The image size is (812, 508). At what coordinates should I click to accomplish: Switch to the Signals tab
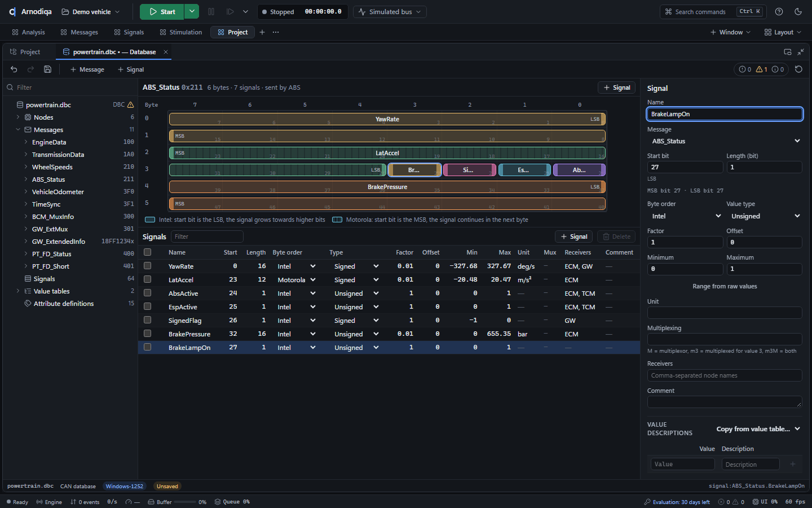pos(129,32)
